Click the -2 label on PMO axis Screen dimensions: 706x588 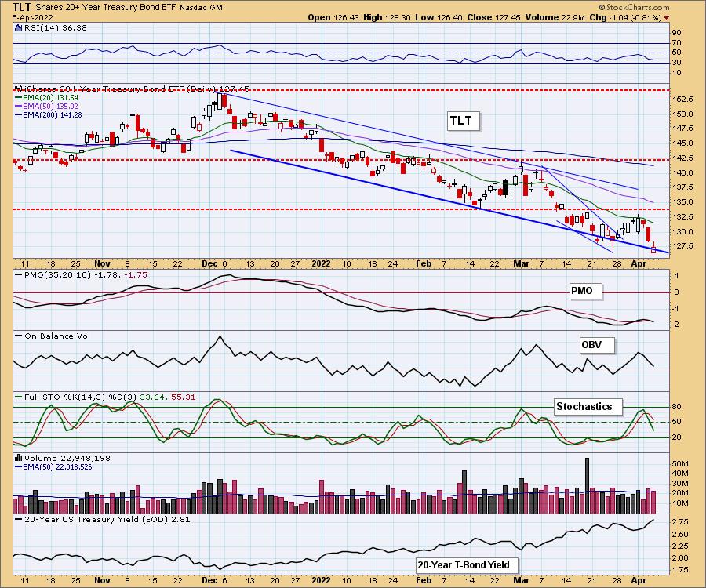[x=676, y=325]
